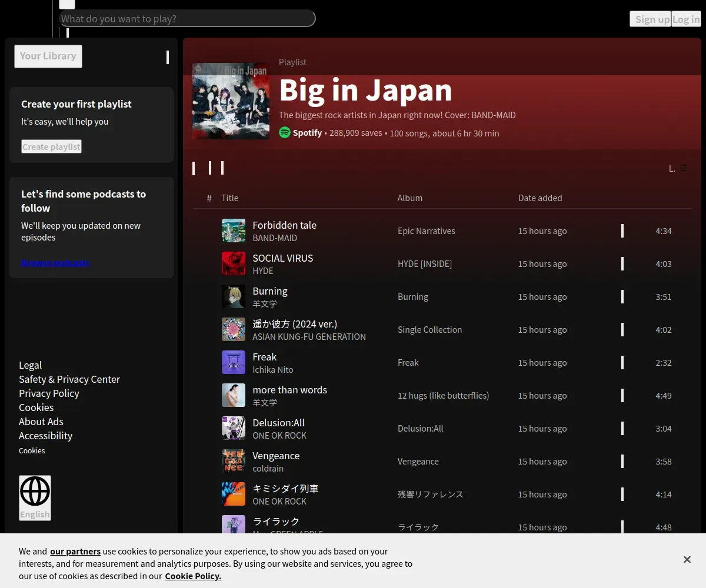Open artist BAND-MAID under Forbidden tale
The height and width of the screenshot is (588, 706).
pos(275,238)
